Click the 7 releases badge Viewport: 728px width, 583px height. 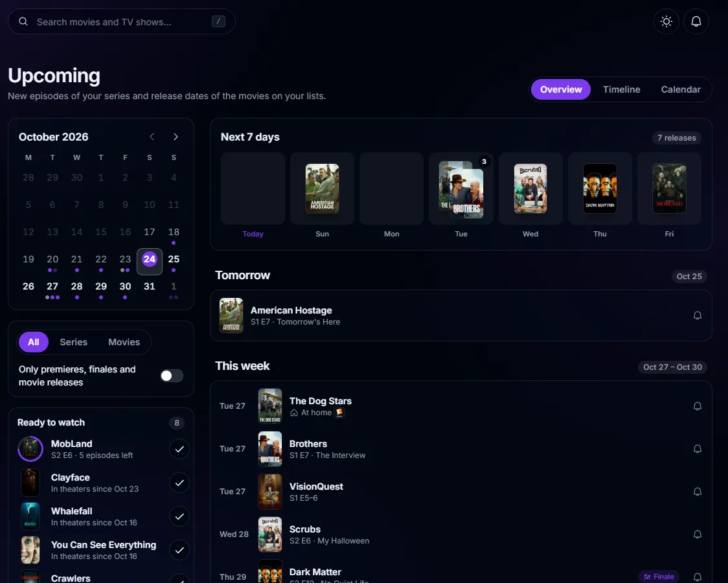pyautogui.click(x=676, y=138)
